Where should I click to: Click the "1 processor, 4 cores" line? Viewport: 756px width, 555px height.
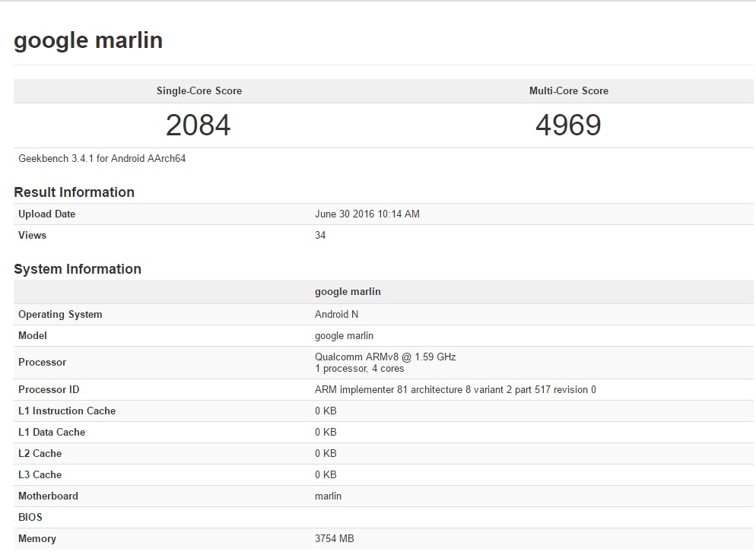[x=359, y=369]
